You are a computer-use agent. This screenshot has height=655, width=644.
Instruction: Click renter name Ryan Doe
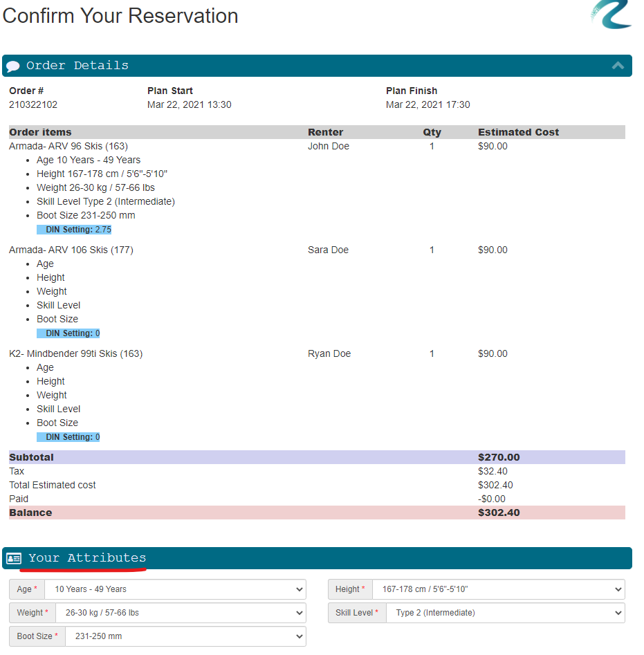329,353
